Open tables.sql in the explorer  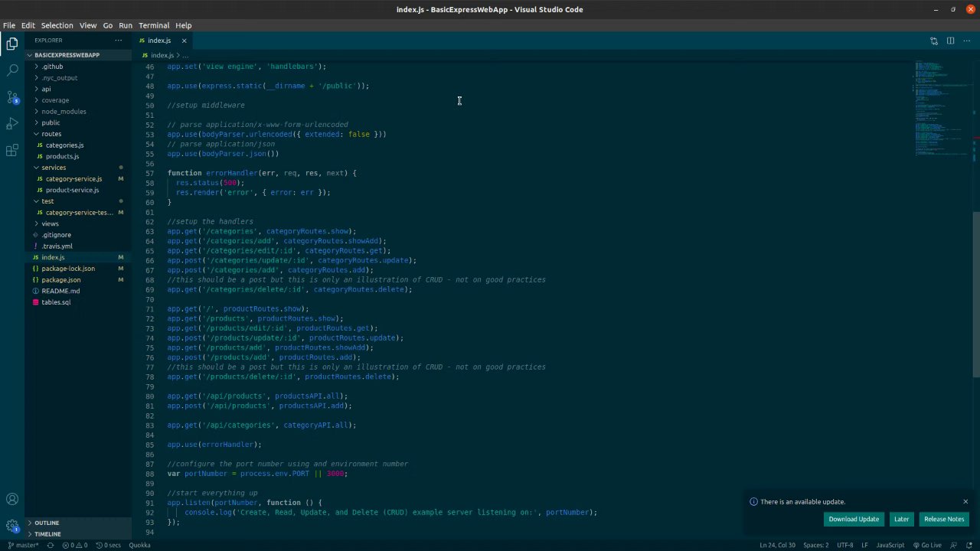click(x=56, y=302)
